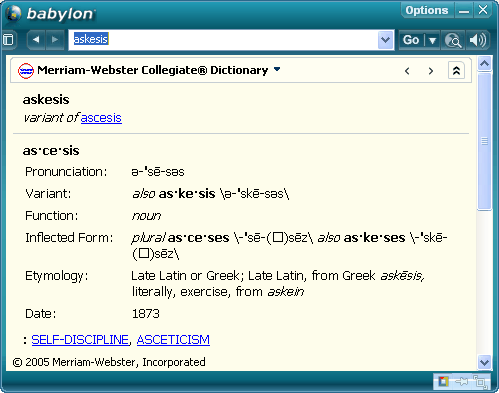This screenshot has height=393, width=499.
Task: Open the Options menu
Action: coord(426,10)
